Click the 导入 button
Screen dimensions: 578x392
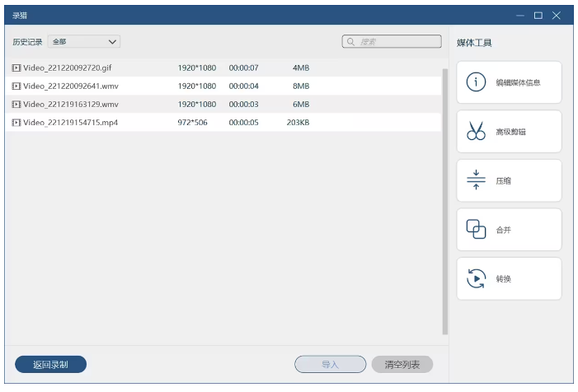coord(330,365)
